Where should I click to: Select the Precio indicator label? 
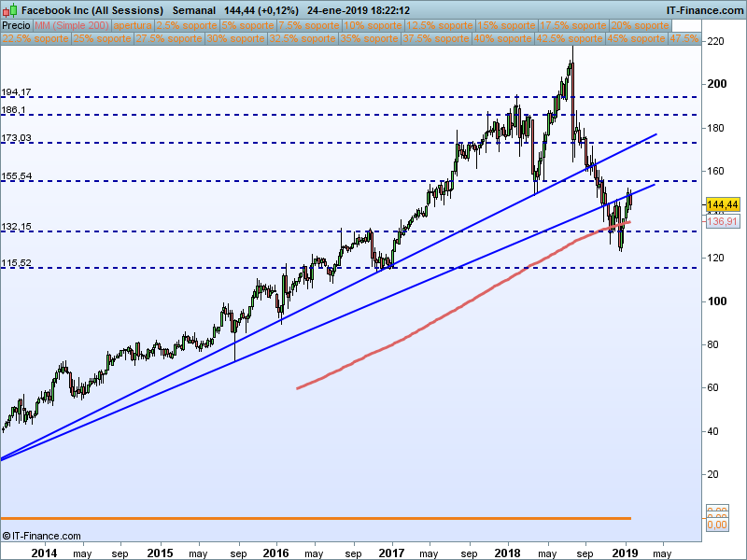pyautogui.click(x=17, y=26)
